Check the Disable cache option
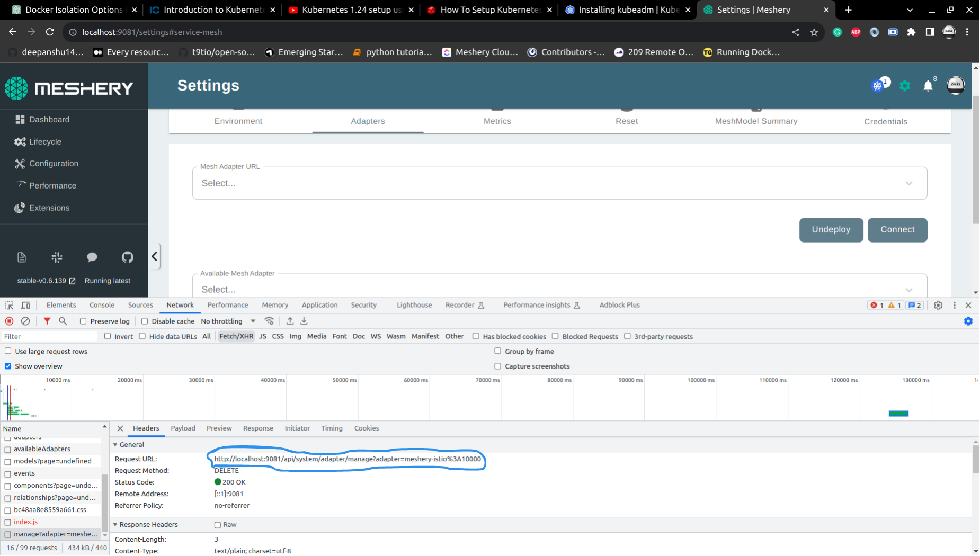 [144, 321]
